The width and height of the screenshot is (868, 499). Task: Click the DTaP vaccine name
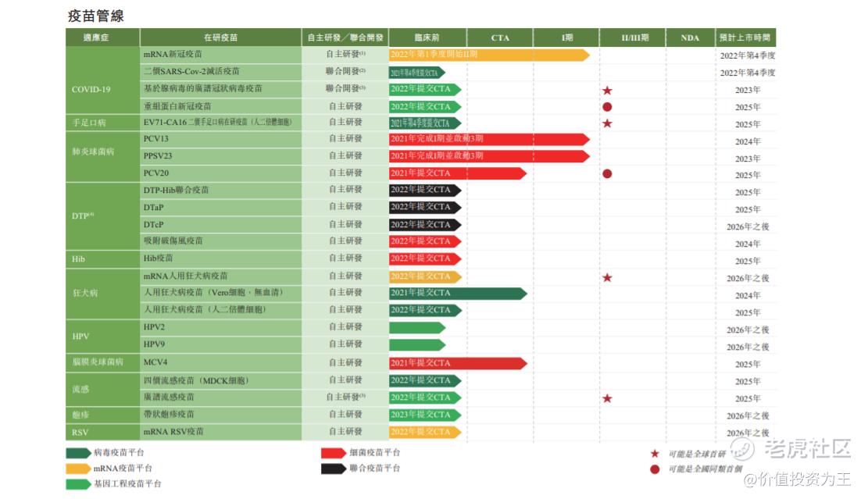(x=153, y=208)
